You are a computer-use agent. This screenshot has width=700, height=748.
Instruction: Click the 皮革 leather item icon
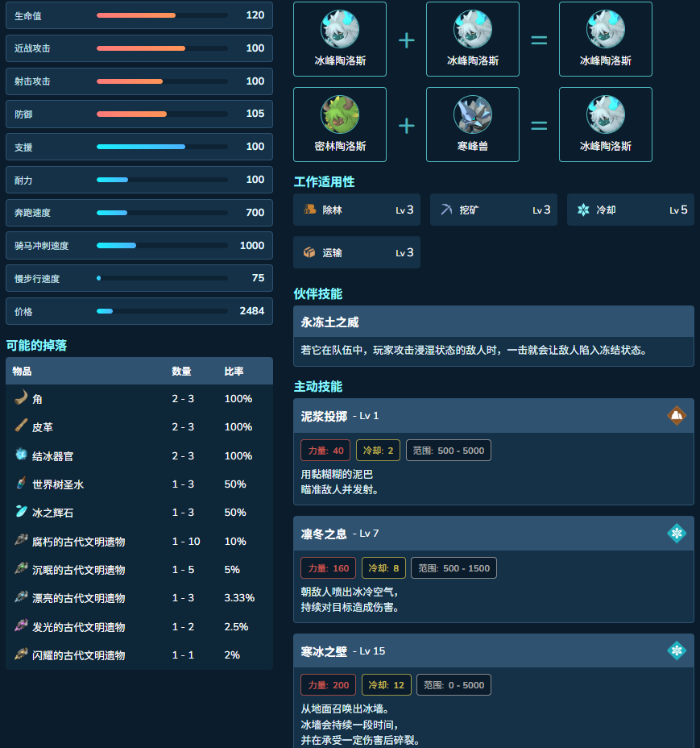coord(21,426)
